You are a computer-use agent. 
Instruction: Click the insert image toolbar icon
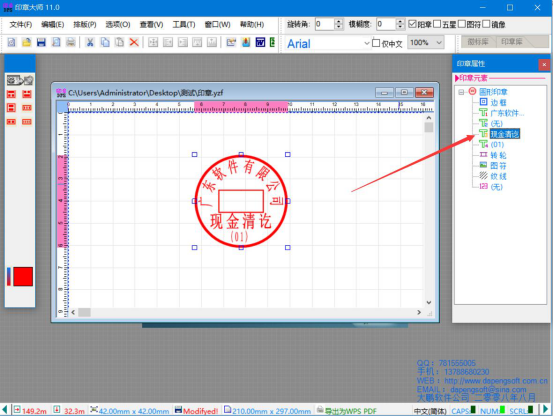click(231, 43)
